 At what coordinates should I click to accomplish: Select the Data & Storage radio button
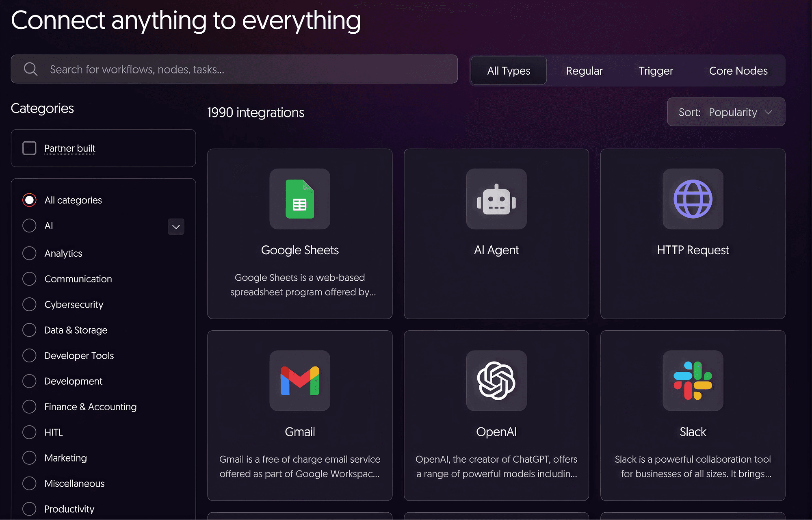(29, 330)
